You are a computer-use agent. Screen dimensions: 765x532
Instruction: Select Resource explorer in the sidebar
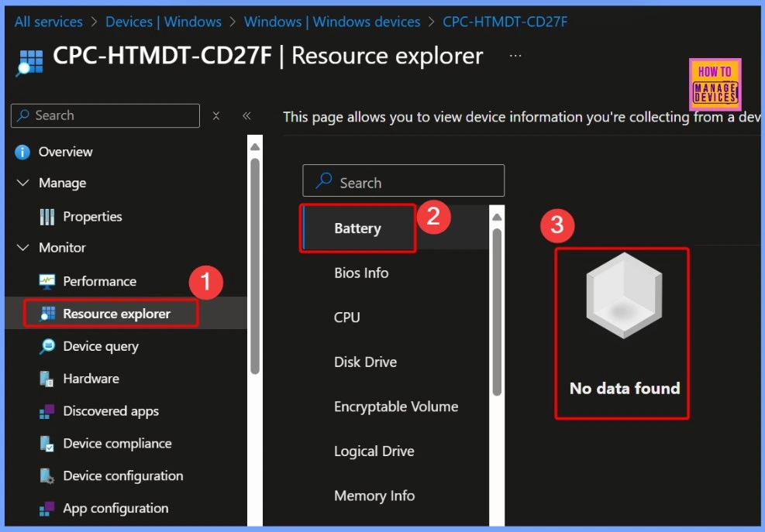point(116,314)
